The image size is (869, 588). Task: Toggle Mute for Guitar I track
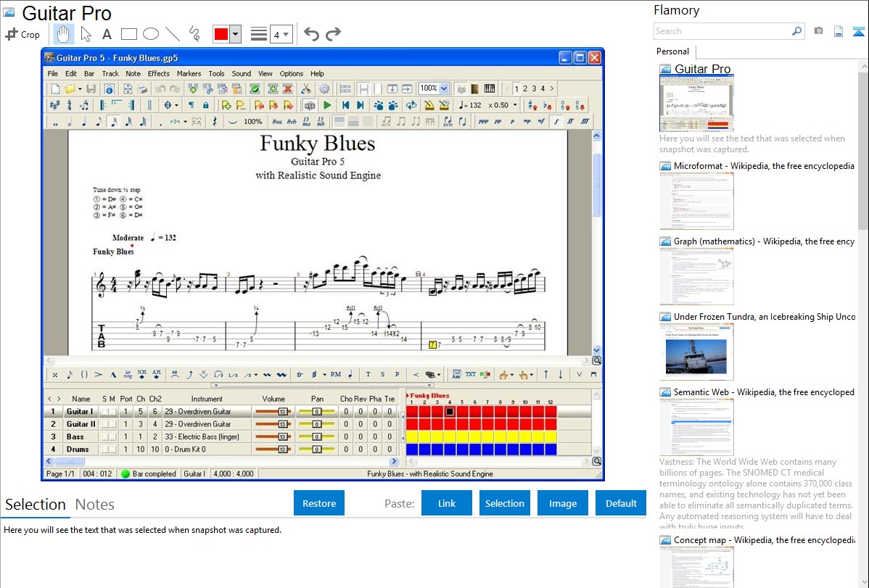112,412
